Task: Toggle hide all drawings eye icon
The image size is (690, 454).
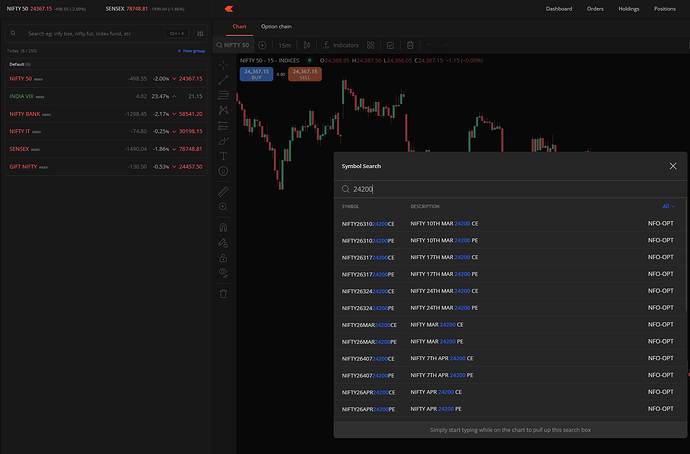Action: pyautogui.click(x=223, y=274)
